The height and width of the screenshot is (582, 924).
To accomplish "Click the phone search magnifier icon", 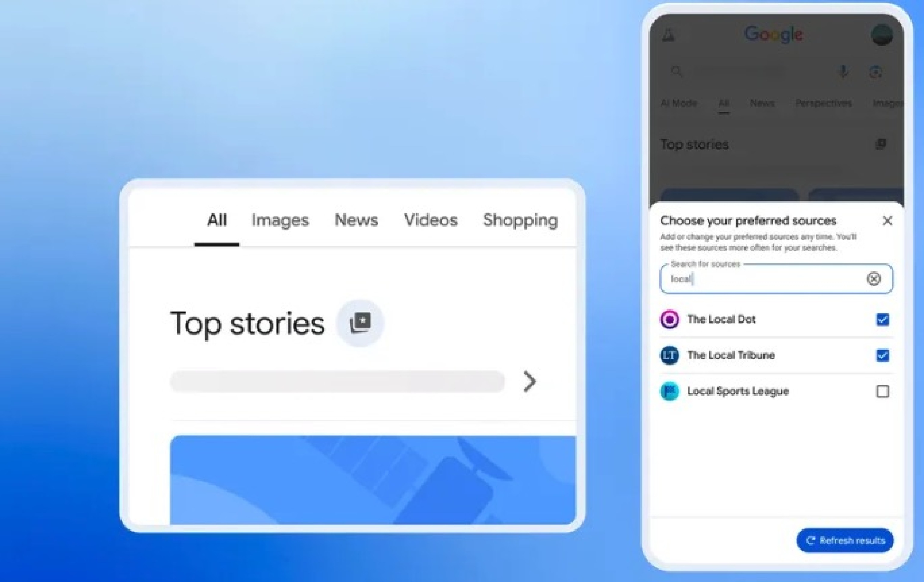I will [677, 72].
